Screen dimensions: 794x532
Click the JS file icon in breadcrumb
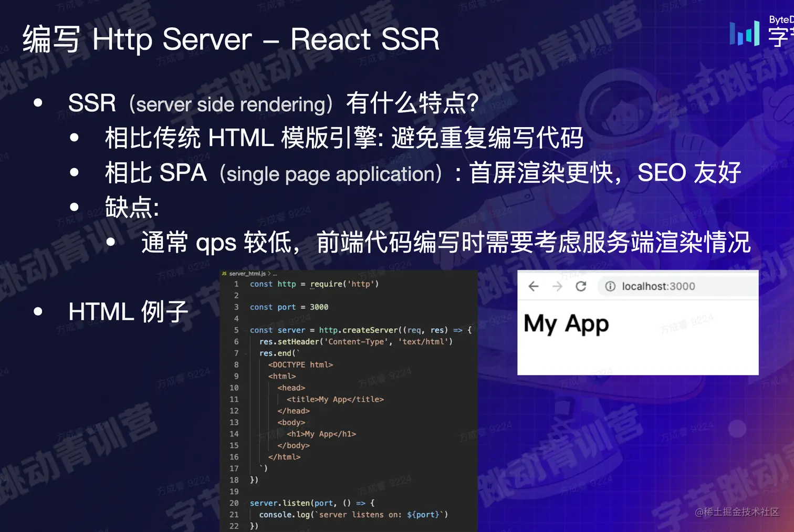(224, 274)
